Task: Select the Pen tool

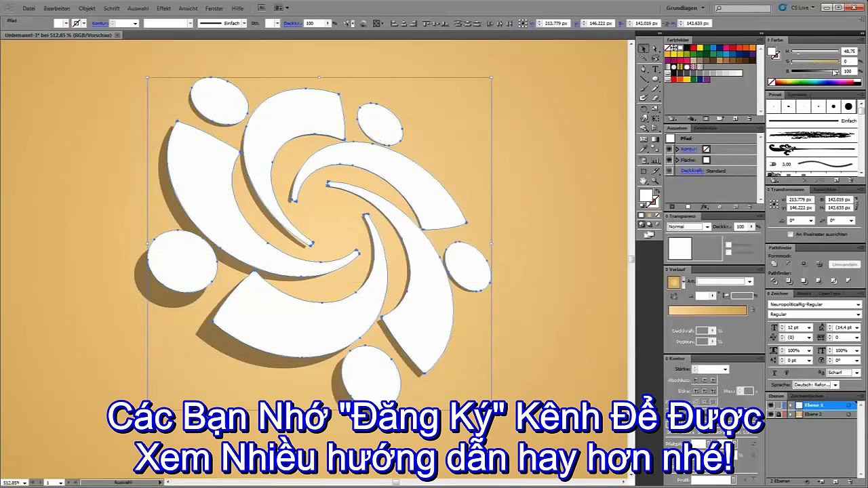Action: pos(644,69)
